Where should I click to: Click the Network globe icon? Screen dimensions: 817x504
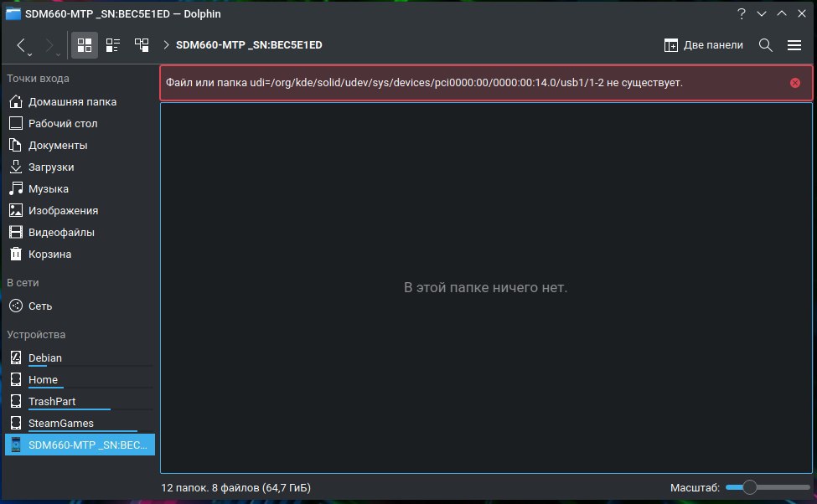[16, 306]
